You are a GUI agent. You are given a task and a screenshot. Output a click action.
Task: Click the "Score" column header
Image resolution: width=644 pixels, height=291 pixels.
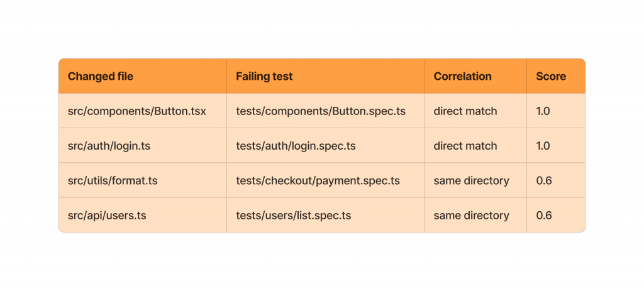click(x=551, y=77)
